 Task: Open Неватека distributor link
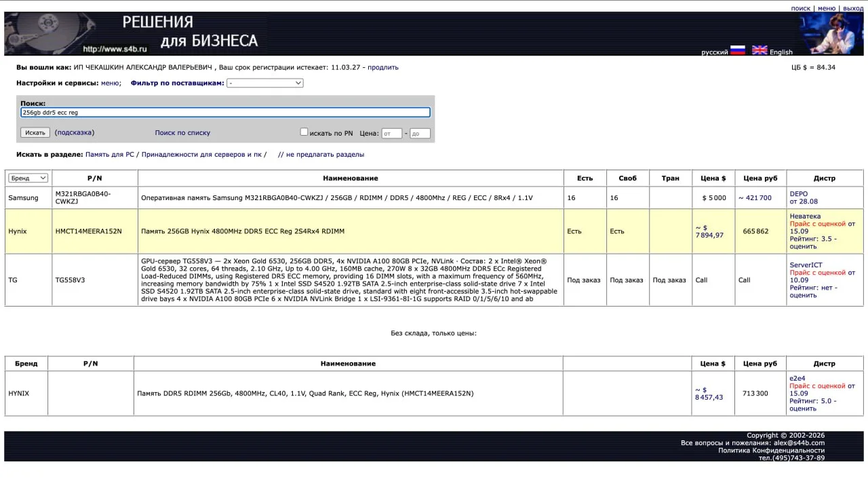(805, 216)
